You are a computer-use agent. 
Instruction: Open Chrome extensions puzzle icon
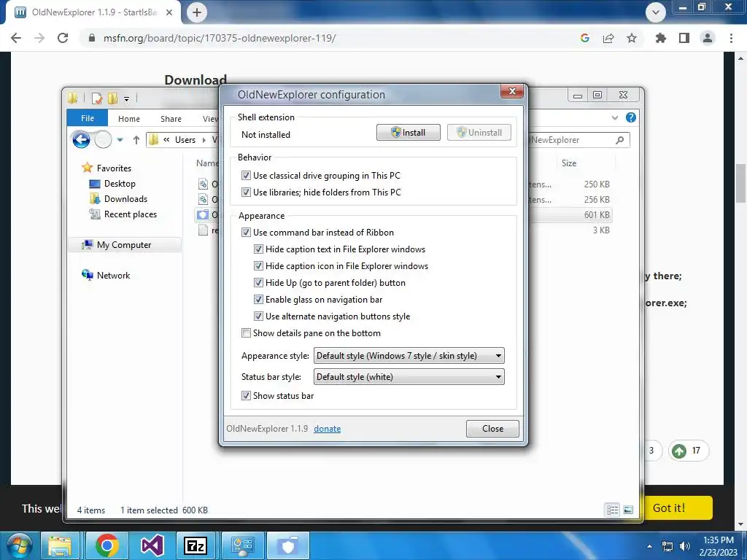point(661,38)
